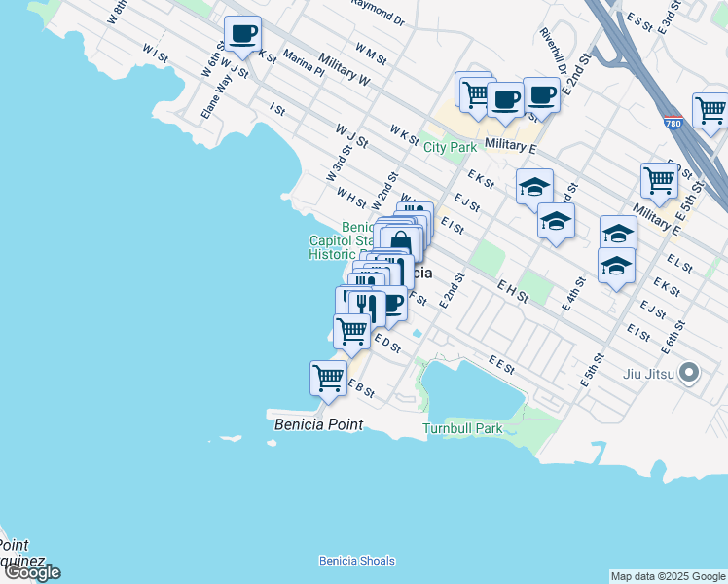Click the coffee cup marker beside the restaurant marker

391,304
